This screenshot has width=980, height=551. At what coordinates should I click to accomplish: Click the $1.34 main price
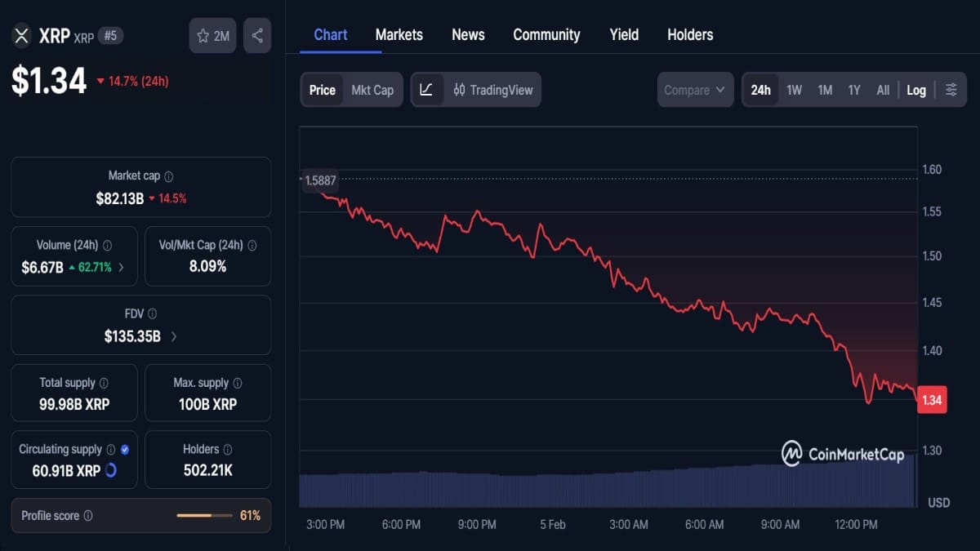[x=49, y=81]
